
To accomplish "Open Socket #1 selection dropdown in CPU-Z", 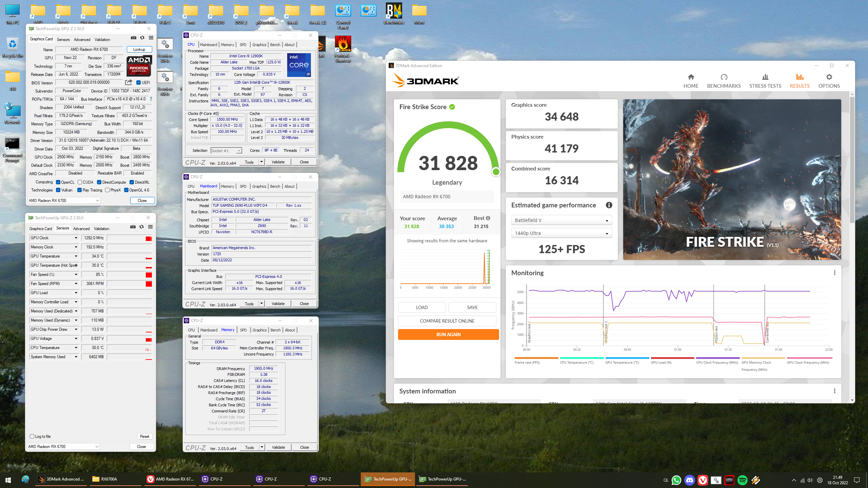I will (x=226, y=151).
